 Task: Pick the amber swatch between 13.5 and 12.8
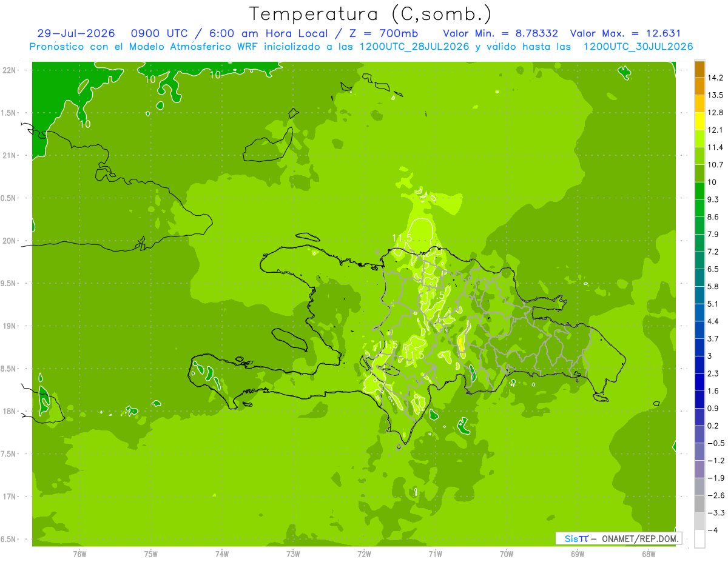click(x=699, y=104)
